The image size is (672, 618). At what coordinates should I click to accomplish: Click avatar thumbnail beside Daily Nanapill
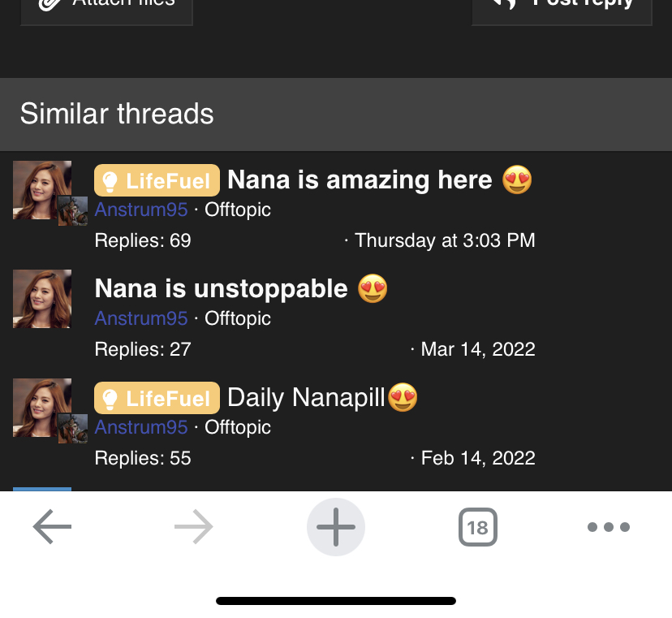coord(42,408)
